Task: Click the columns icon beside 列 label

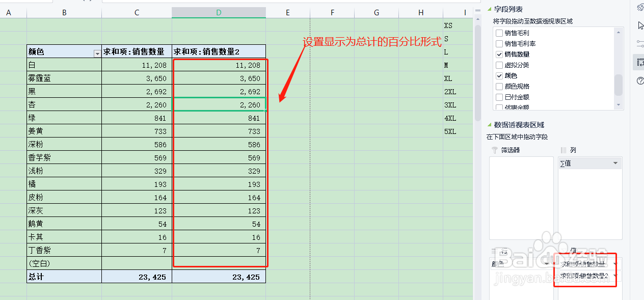Action: (563, 150)
